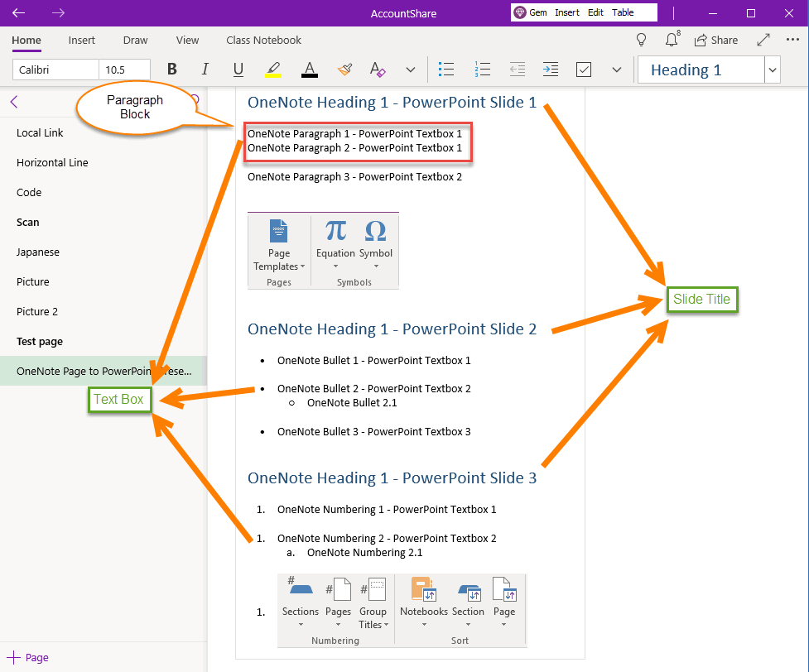Apply the yellow text highlight color

pos(273,70)
